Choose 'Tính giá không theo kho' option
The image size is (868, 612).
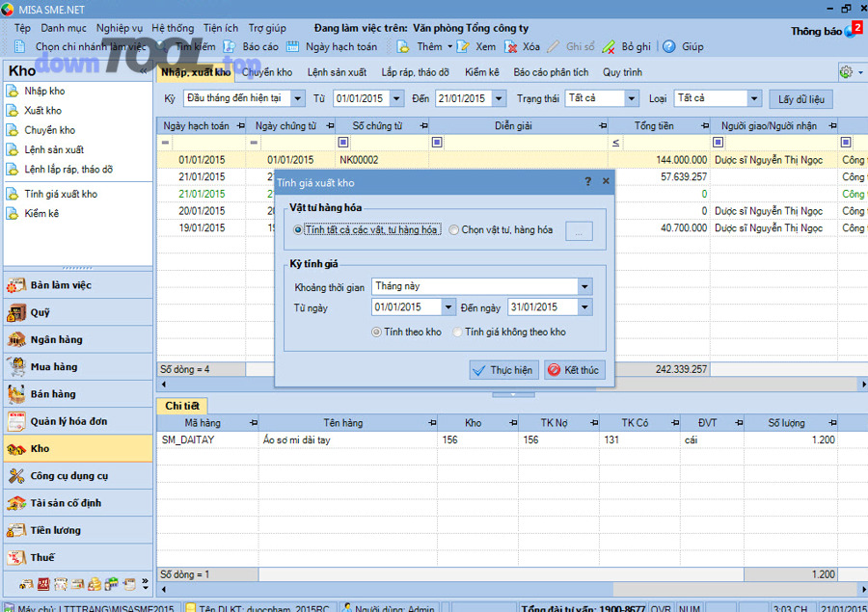click(x=458, y=333)
